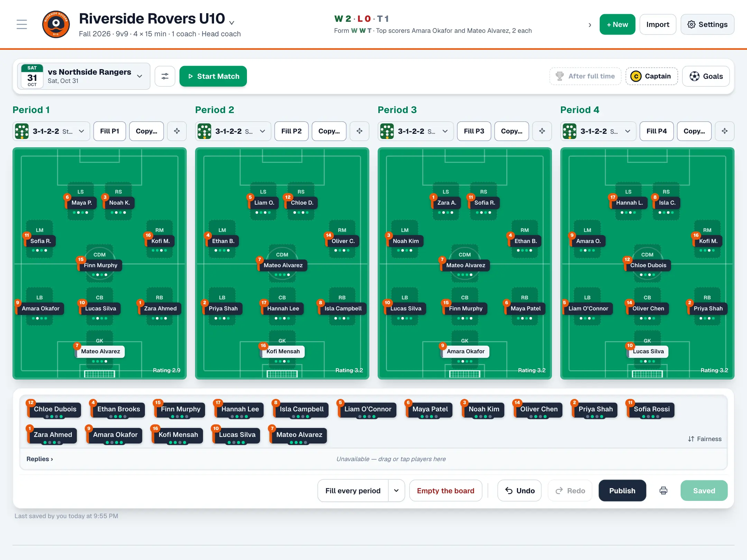
Task: Open the hamburger menu
Action: 22,25
